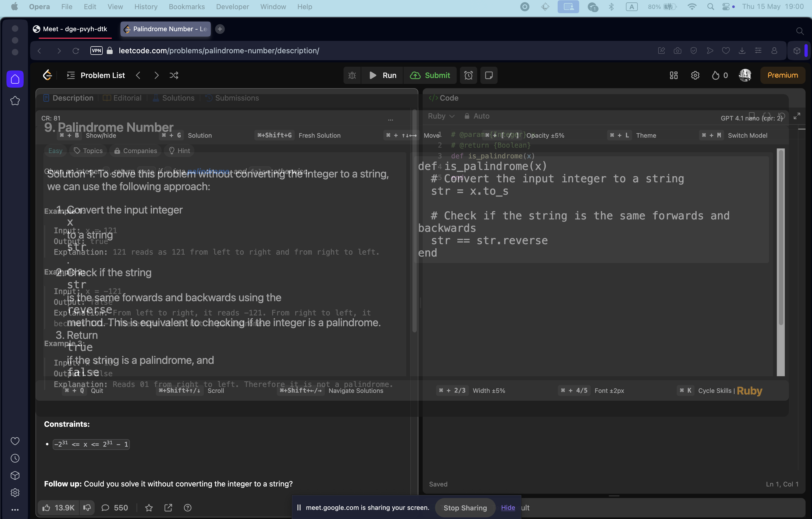Expand the Topics tag
Screen dimensions: 812x519
(88, 151)
